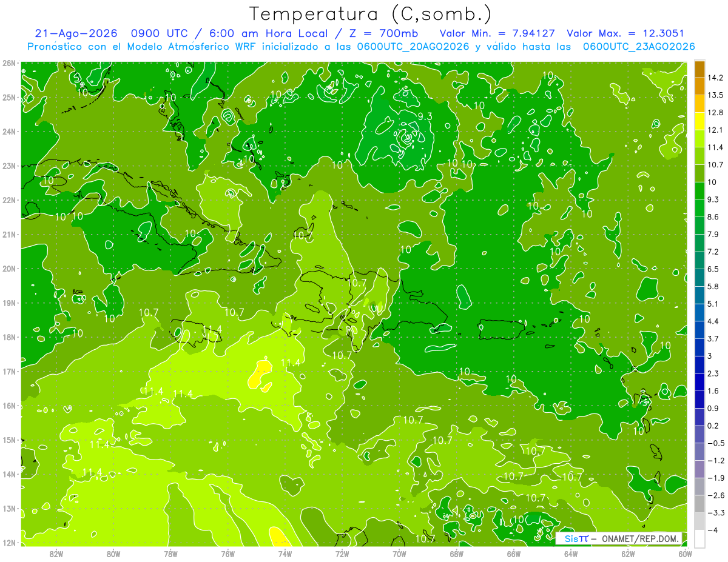Screen dimensions: 728x562
Task: Click the "-0.5" colorbar label
Action: tap(716, 443)
